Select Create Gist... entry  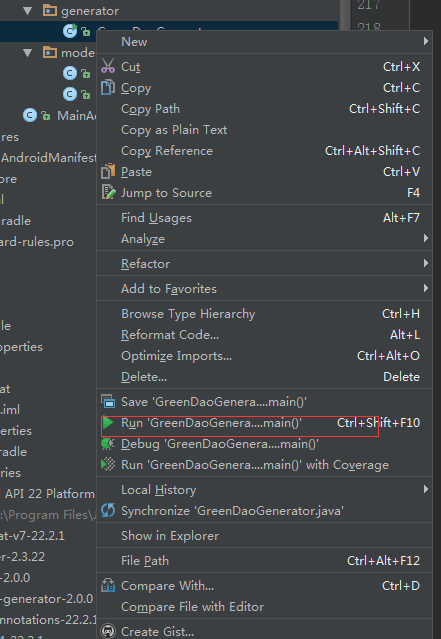(x=265, y=632)
